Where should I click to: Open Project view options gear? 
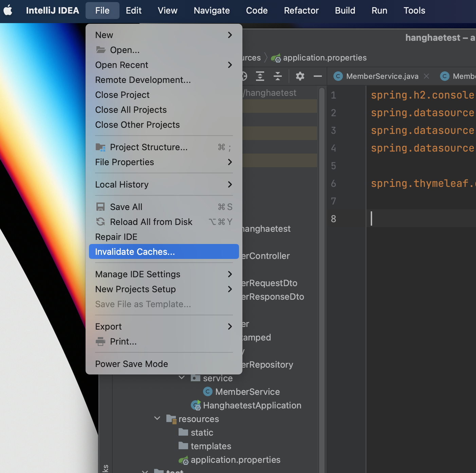(300, 76)
